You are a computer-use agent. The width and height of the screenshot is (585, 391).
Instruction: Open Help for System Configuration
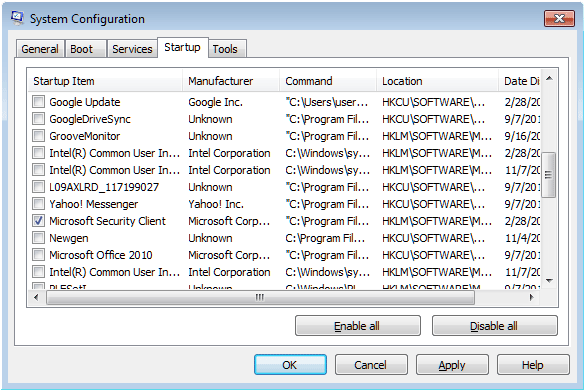[533, 365]
